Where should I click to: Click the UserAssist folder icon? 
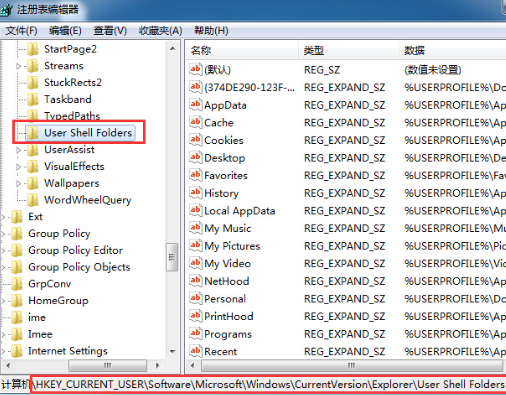(33, 150)
